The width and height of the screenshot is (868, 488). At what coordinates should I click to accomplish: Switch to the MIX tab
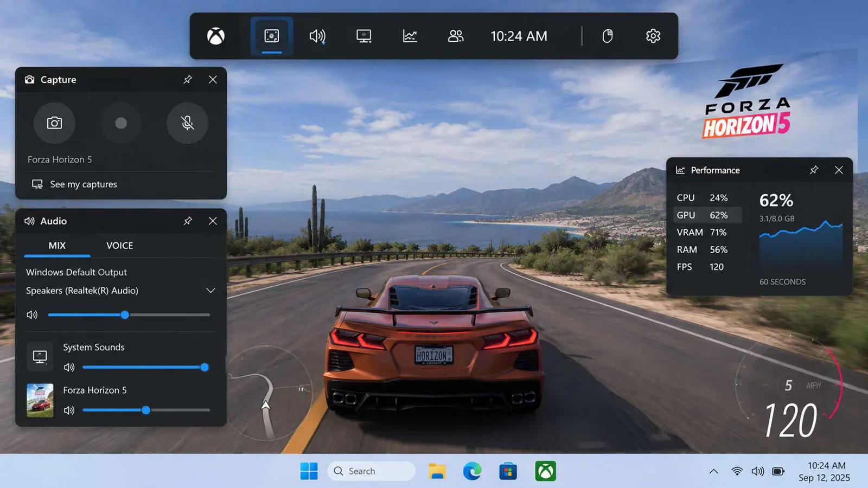coord(57,246)
